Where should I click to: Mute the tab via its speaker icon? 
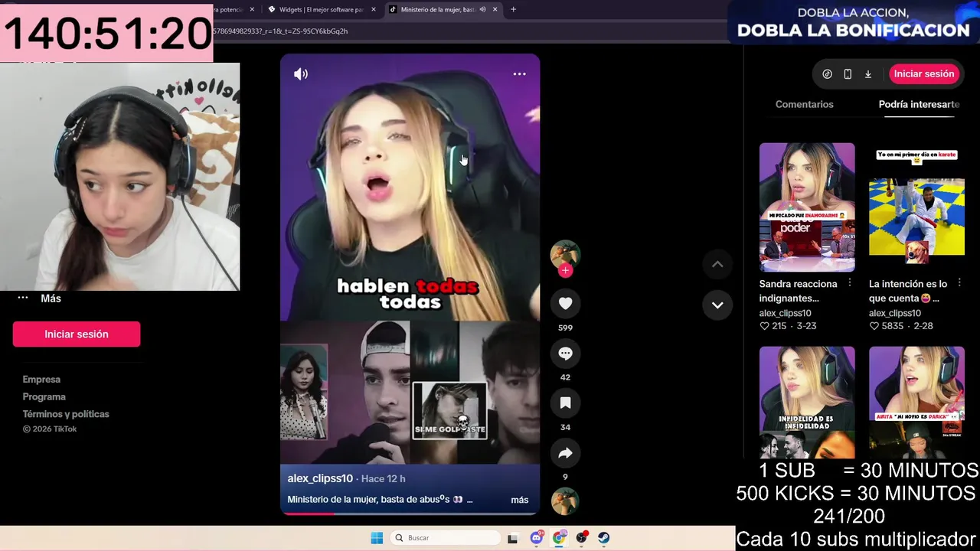click(x=482, y=9)
